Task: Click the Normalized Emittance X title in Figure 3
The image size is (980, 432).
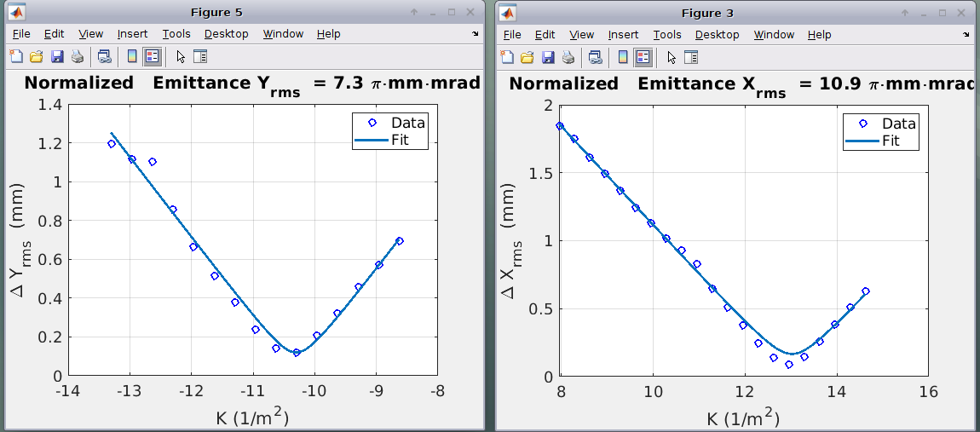Action: click(x=737, y=84)
